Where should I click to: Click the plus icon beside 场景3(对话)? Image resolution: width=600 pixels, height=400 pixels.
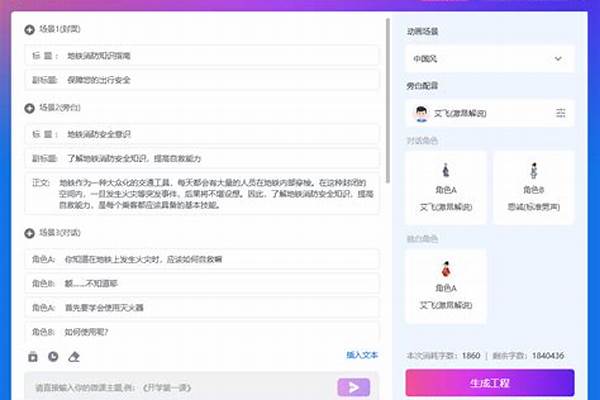[29, 233]
